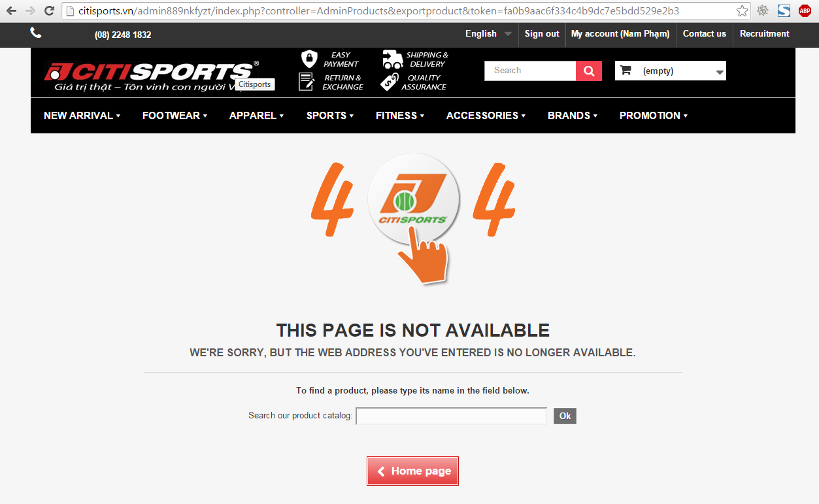Bookmark page with the star icon
This screenshot has width=819, height=504.
[x=742, y=11]
